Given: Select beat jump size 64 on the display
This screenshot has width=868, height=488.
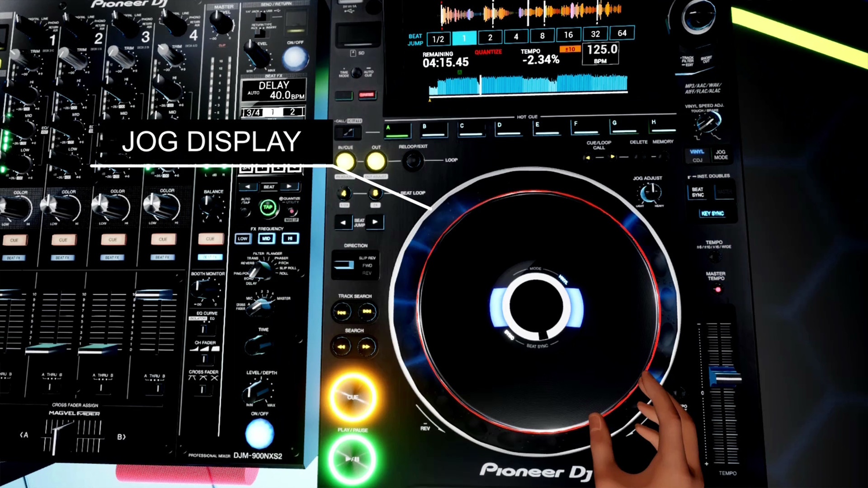Looking at the screenshot, I should (x=622, y=33).
